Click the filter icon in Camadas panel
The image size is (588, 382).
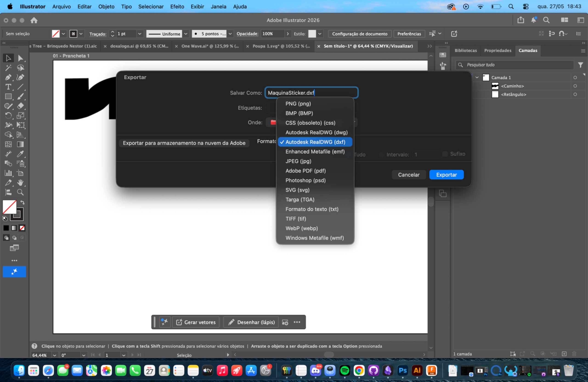(580, 65)
